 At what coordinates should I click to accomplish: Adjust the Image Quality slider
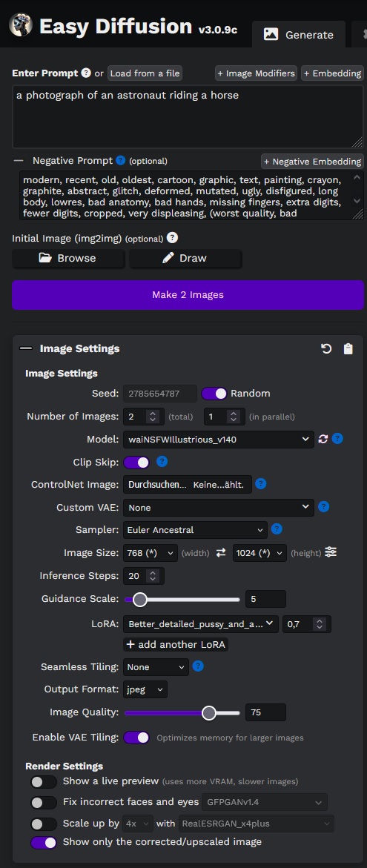(x=182, y=712)
